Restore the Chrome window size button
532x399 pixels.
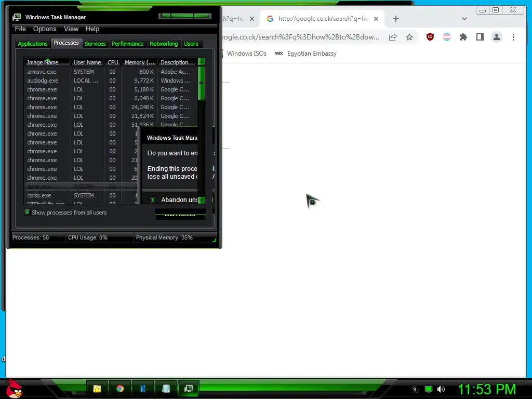496,10
